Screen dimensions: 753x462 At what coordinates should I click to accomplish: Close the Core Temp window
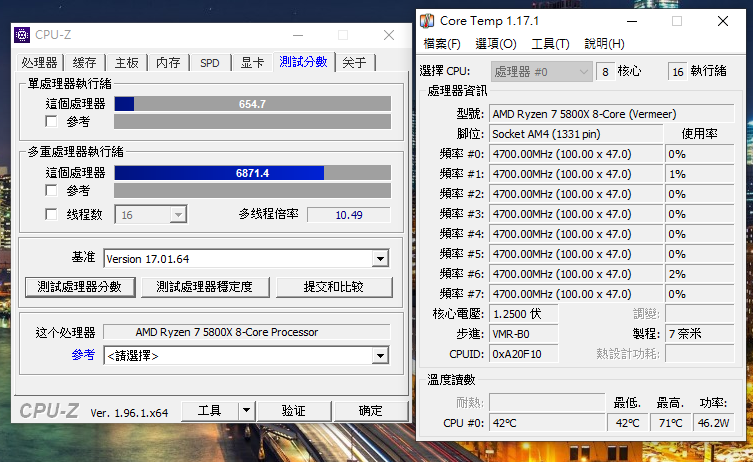pos(723,21)
